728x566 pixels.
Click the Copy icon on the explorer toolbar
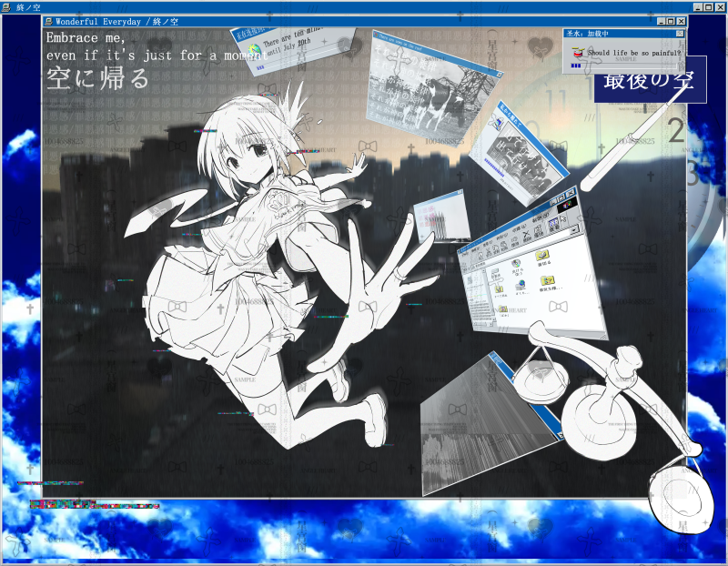click(496, 250)
